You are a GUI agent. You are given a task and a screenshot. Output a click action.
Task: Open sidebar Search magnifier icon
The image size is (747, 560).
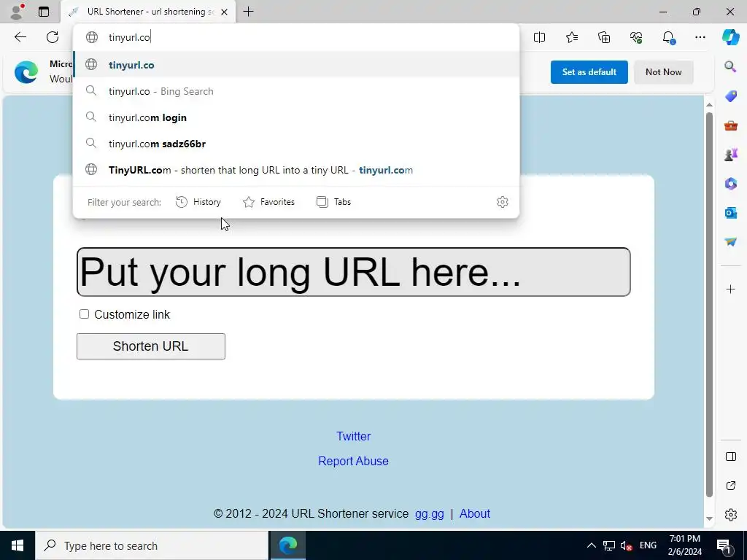pyautogui.click(x=730, y=66)
